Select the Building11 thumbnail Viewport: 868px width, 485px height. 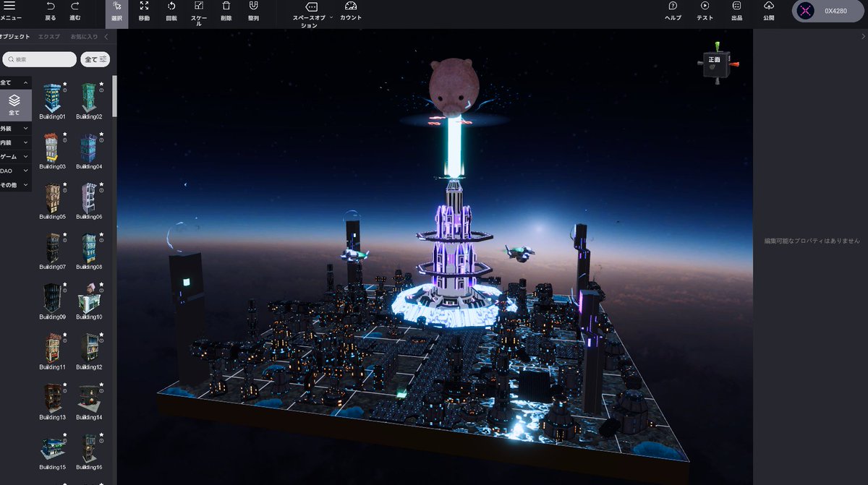tap(52, 348)
